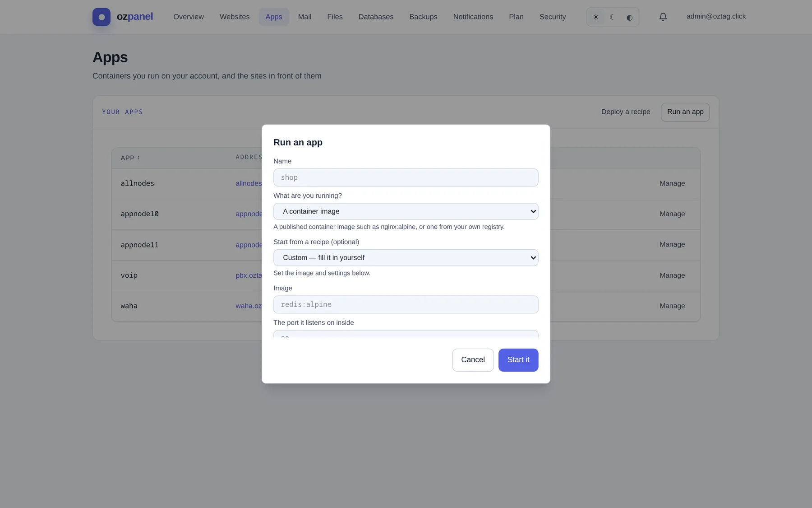Navigate to Files

[x=335, y=17]
